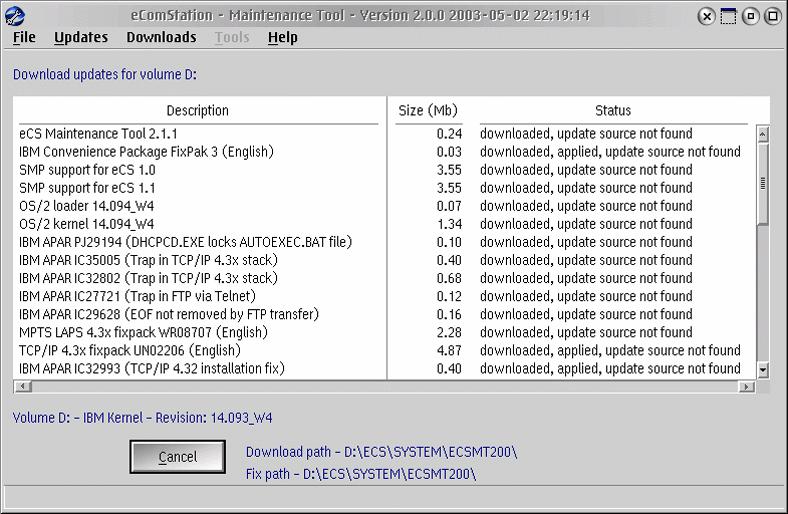Select IBM APAR PJ29194 DHCPCD.EXE entry

[x=185, y=242]
